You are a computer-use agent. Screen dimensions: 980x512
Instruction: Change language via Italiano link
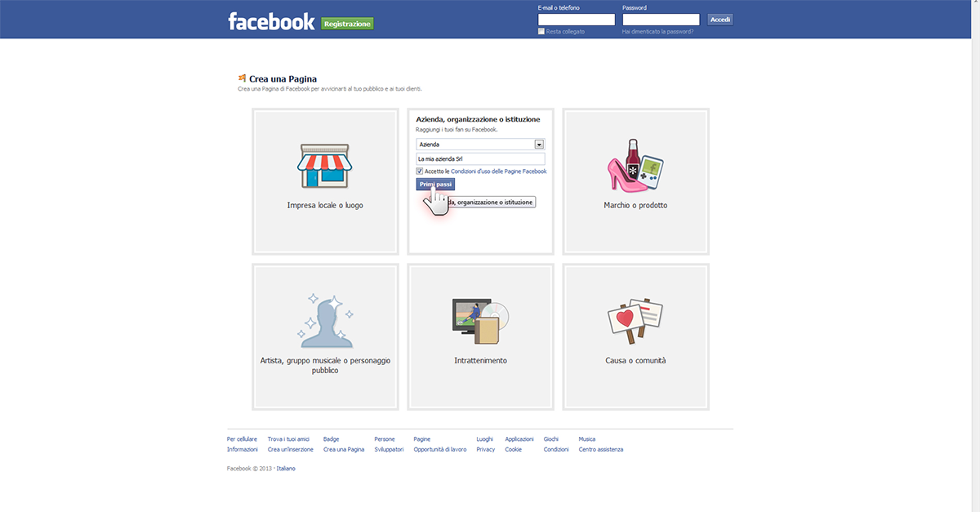286,469
